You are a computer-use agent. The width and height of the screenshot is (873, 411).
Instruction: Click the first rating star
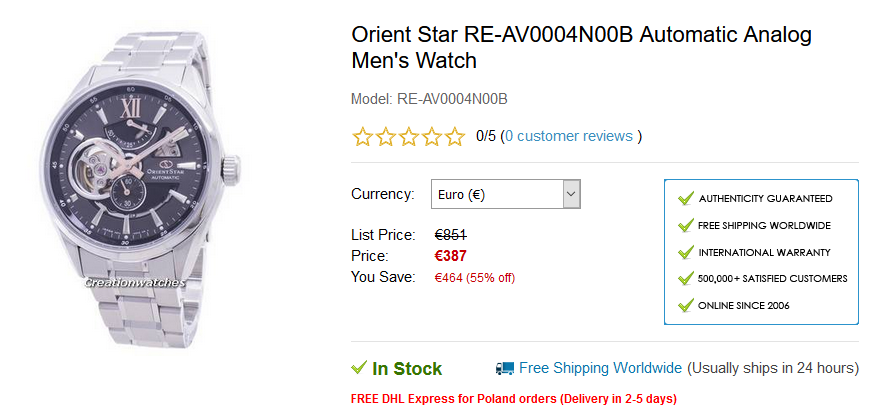362,137
